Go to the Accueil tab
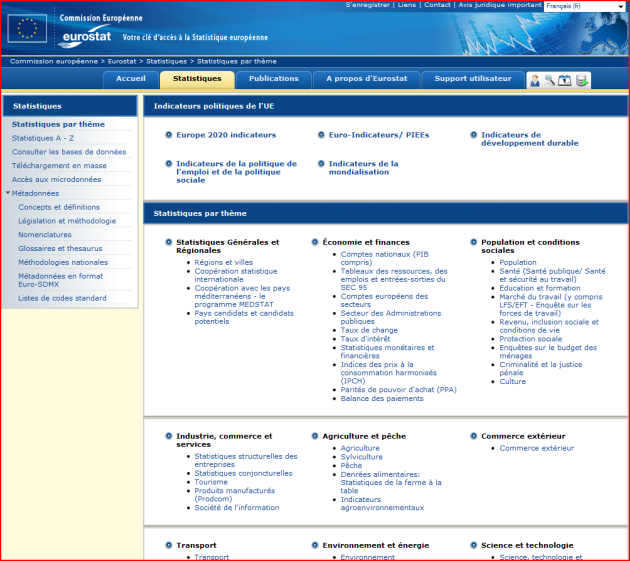 131,79
